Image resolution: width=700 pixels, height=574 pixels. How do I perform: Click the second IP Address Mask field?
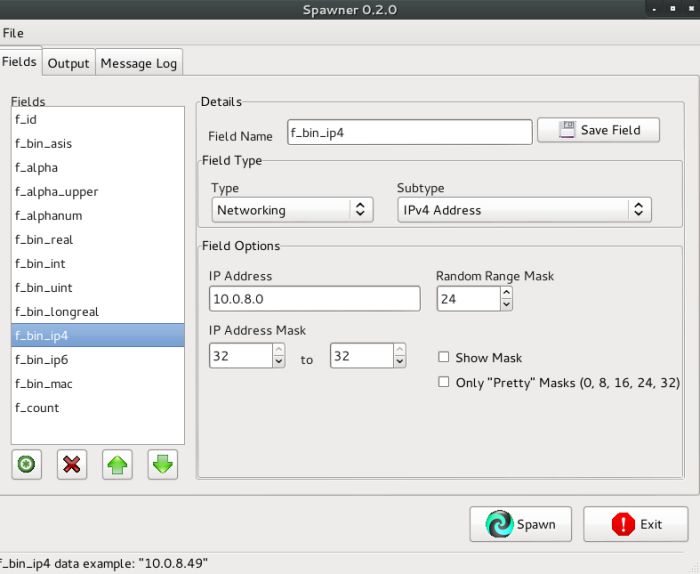point(362,356)
